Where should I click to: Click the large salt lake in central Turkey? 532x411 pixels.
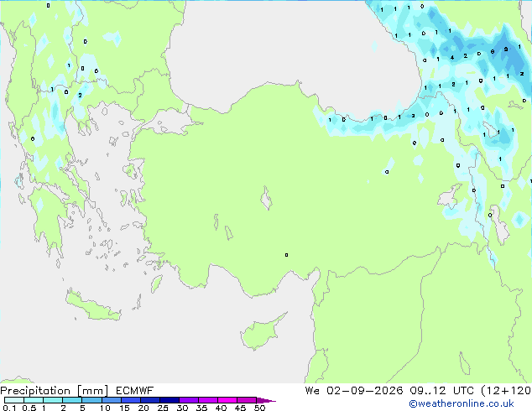(266, 198)
